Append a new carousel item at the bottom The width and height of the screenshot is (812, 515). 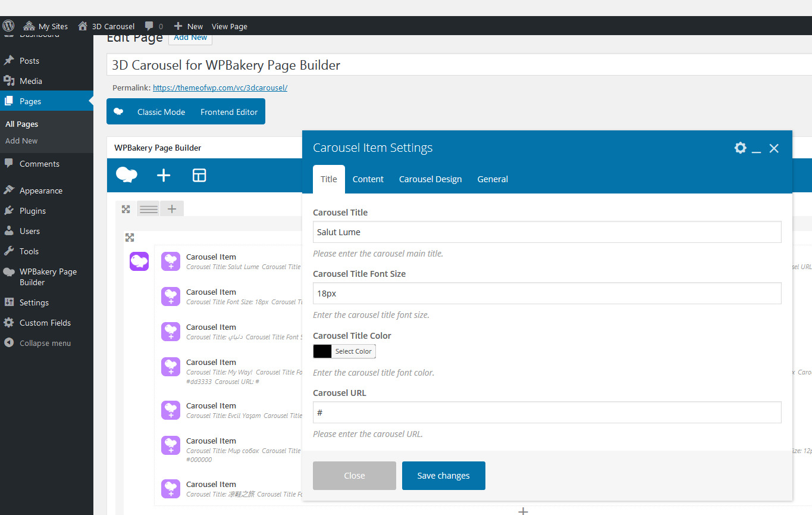tap(523, 511)
